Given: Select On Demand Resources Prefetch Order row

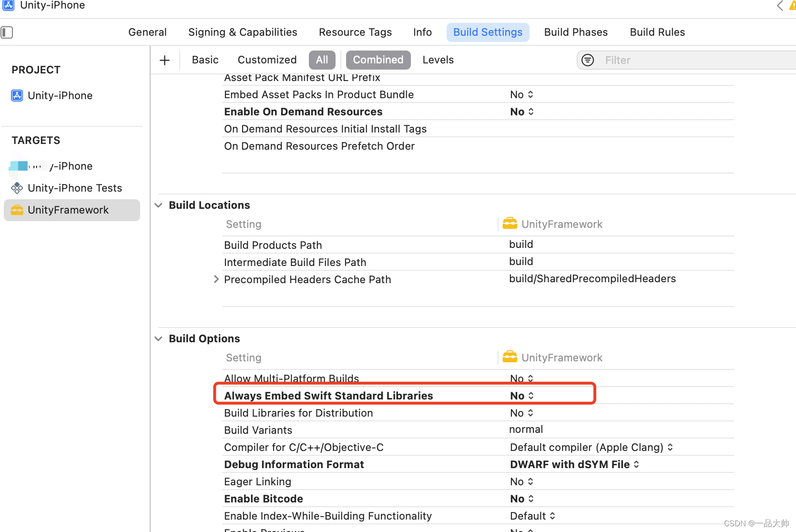Looking at the screenshot, I should pos(478,146).
